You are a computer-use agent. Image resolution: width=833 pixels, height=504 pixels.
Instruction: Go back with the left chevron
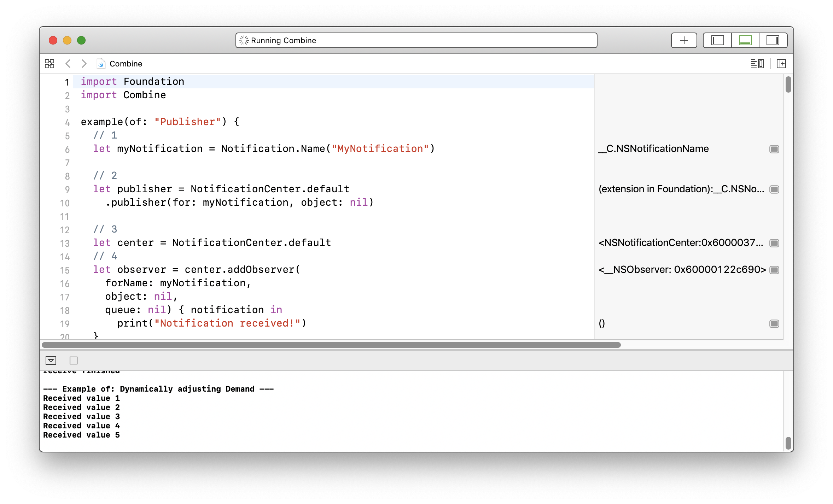tap(68, 64)
